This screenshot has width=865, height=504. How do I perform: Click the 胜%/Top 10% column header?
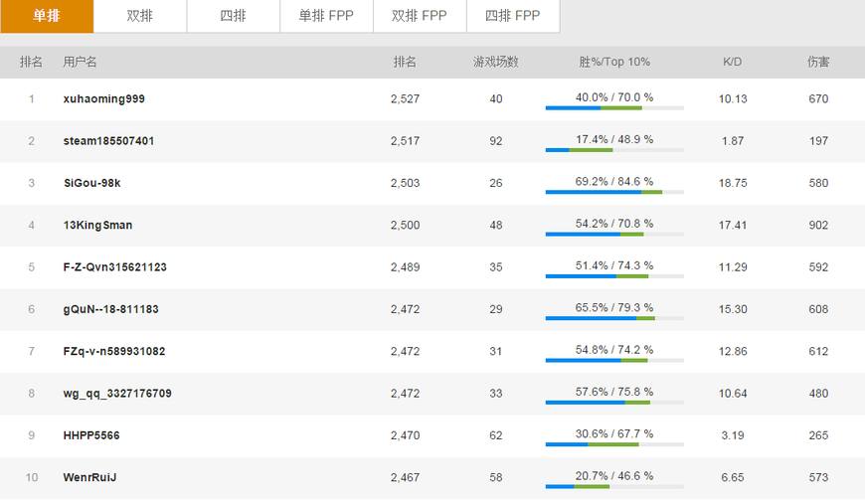(614, 62)
